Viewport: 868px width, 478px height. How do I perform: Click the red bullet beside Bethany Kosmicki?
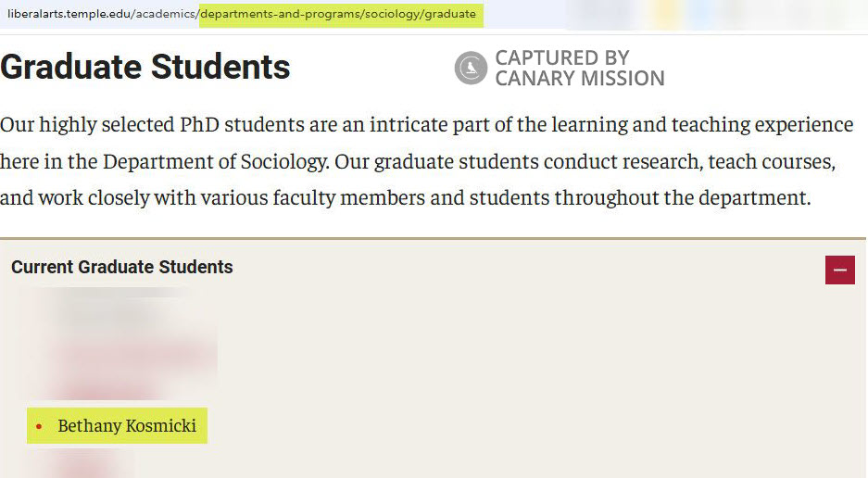38,426
